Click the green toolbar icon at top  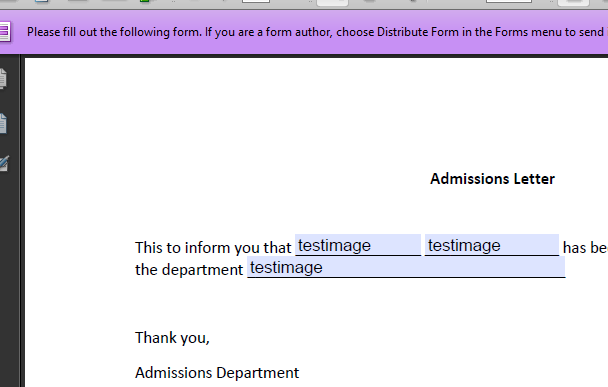pos(144,1)
